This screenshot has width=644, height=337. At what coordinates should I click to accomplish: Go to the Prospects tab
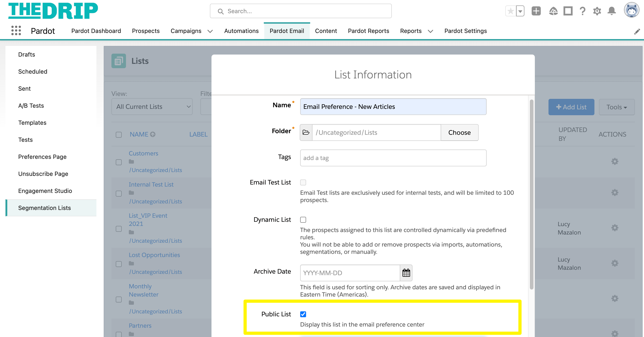(146, 31)
